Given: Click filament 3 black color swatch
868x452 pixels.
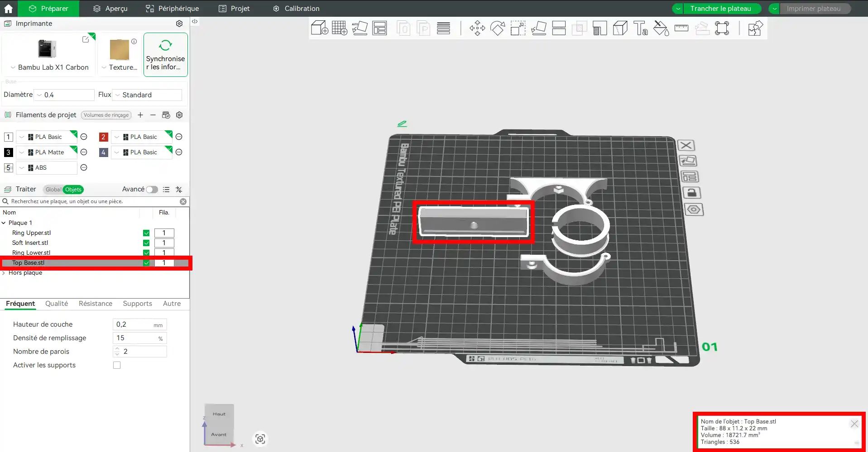Looking at the screenshot, I should click(8, 152).
